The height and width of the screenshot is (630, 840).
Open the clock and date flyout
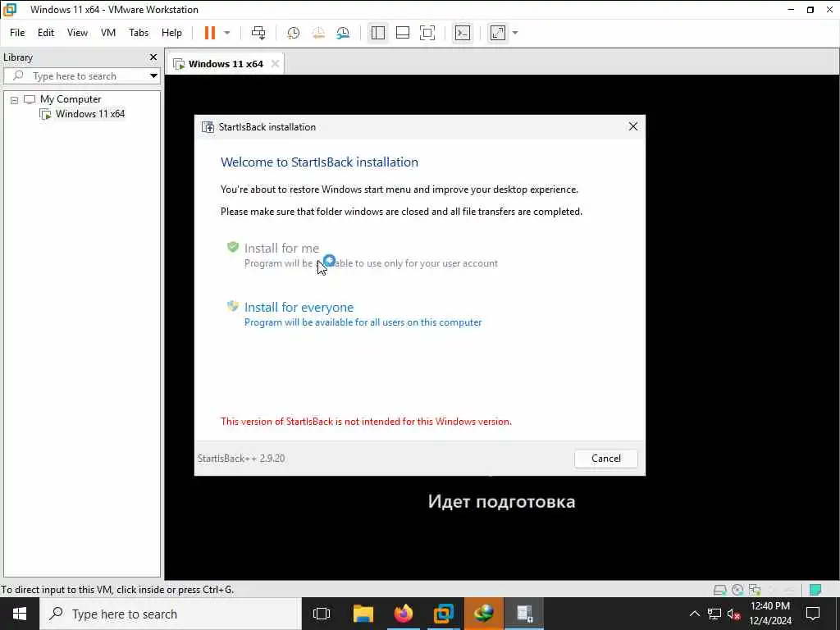[x=770, y=614]
